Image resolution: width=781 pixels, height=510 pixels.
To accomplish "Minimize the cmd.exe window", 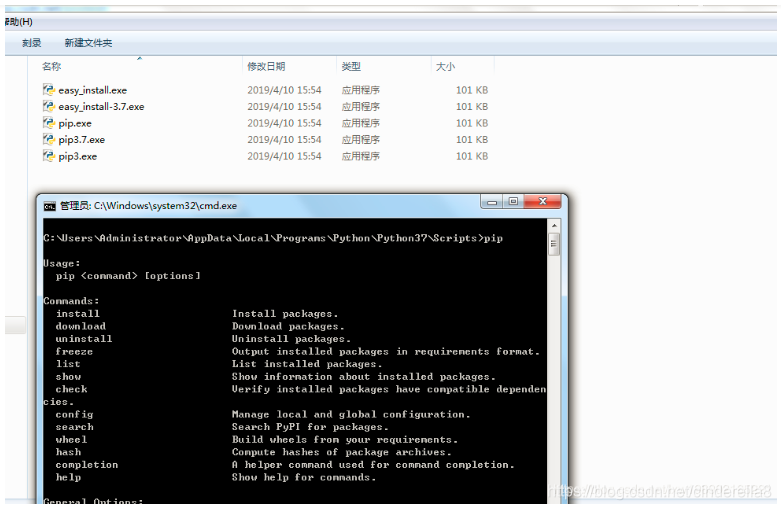I will [x=492, y=202].
